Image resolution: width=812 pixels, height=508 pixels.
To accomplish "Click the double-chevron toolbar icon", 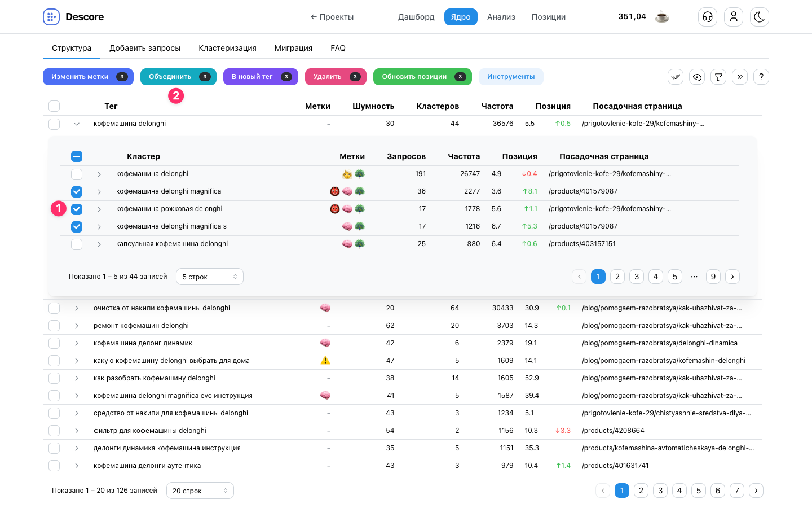I will (740, 77).
